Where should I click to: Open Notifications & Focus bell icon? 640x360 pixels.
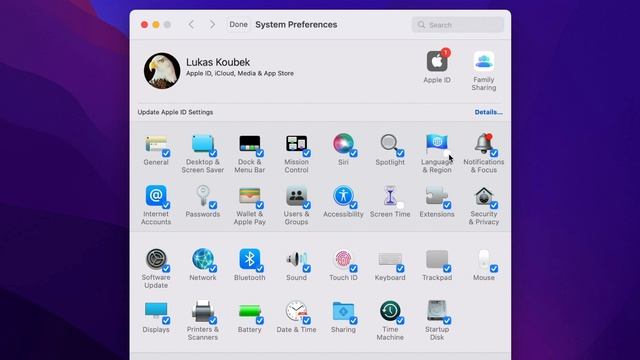[x=484, y=144]
